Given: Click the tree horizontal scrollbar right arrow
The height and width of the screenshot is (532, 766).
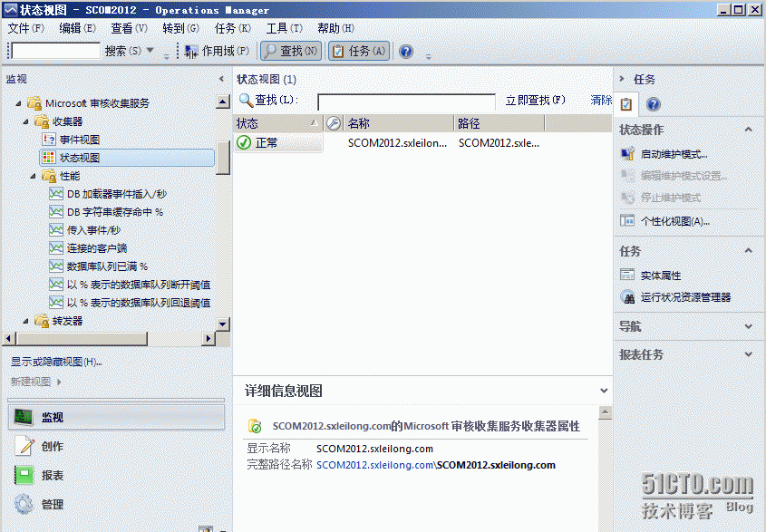Looking at the screenshot, I should click(208, 338).
